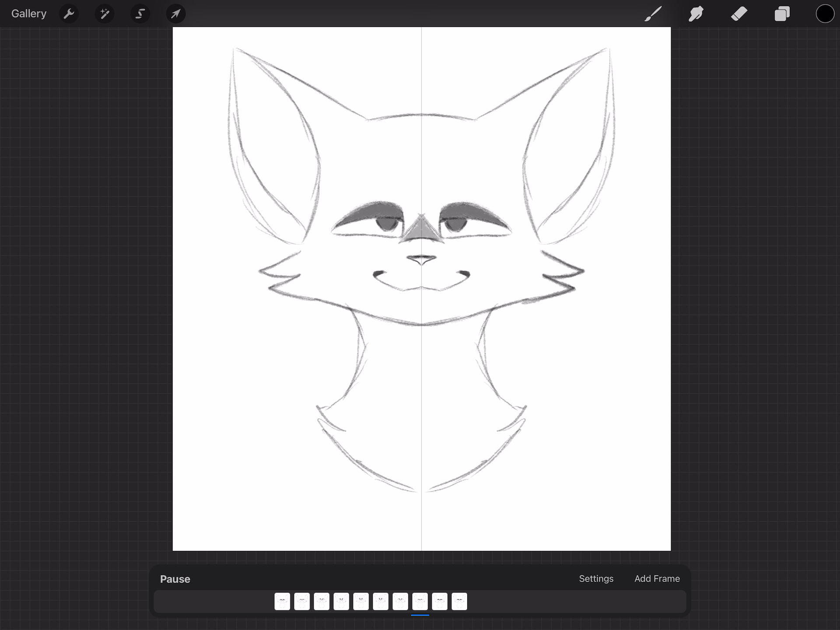Select the first frame thumbnail
Screen dimensions: 840x630
click(x=282, y=602)
